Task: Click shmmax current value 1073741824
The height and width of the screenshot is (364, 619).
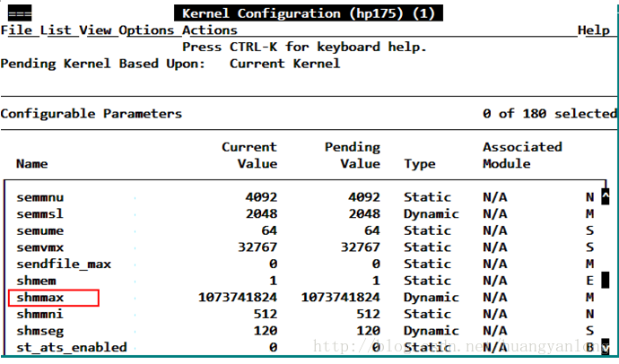Action: click(x=238, y=298)
